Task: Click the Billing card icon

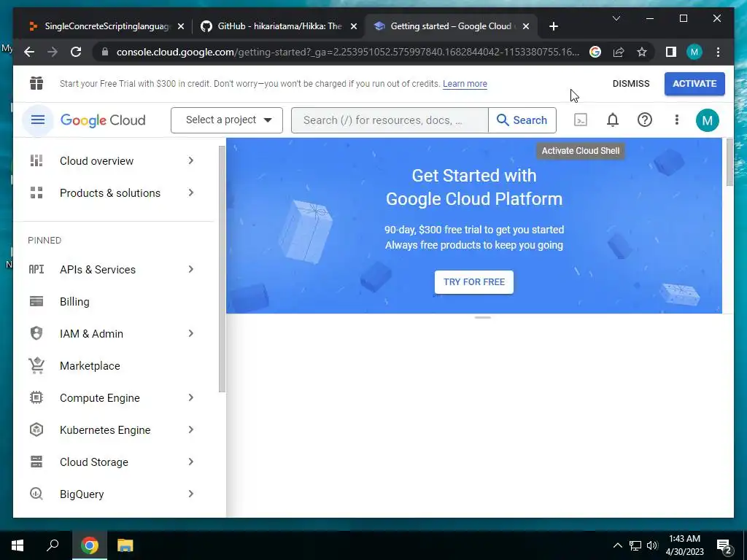Action: [x=36, y=301]
